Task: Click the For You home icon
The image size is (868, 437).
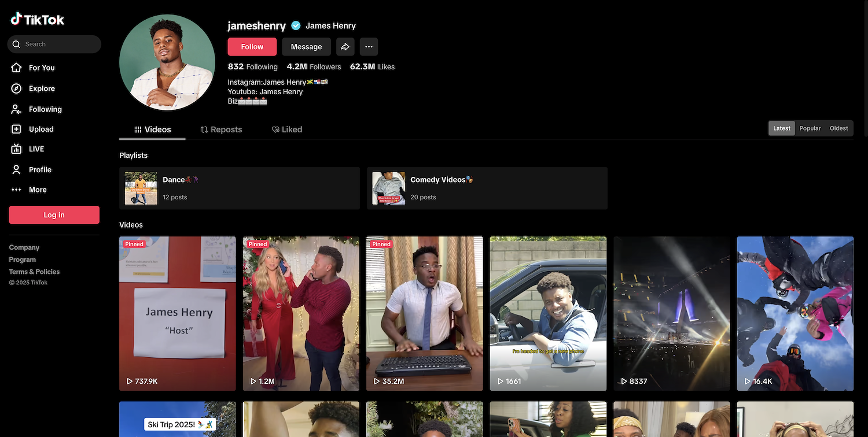Action: tap(17, 68)
